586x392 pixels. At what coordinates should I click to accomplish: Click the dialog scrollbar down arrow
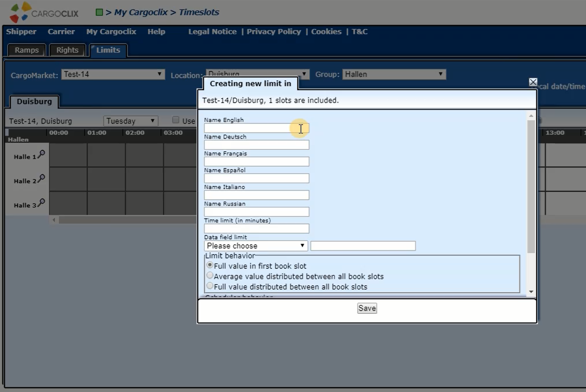click(531, 292)
